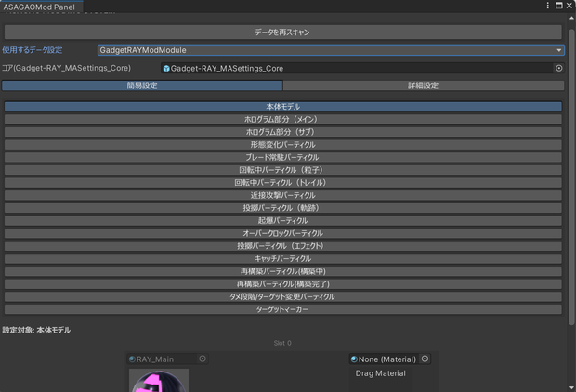Viewport: 576px width, 392px height.
Task: Click the RAY_Main material preview thumbnail
Action: (x=159, y=381)
